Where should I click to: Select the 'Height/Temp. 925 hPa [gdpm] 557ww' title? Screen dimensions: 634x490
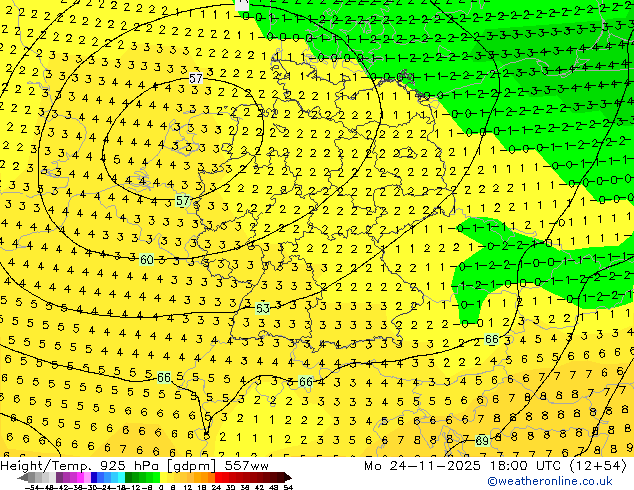click(x=134, y=466)
